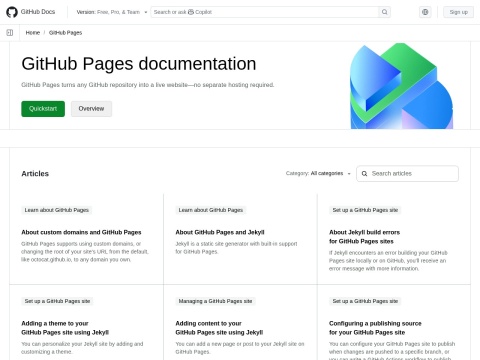The height and width of the screenshot is (360, 480).
Task: Focus the Search or ask Copilot field
Action: [x=264, y=12]
